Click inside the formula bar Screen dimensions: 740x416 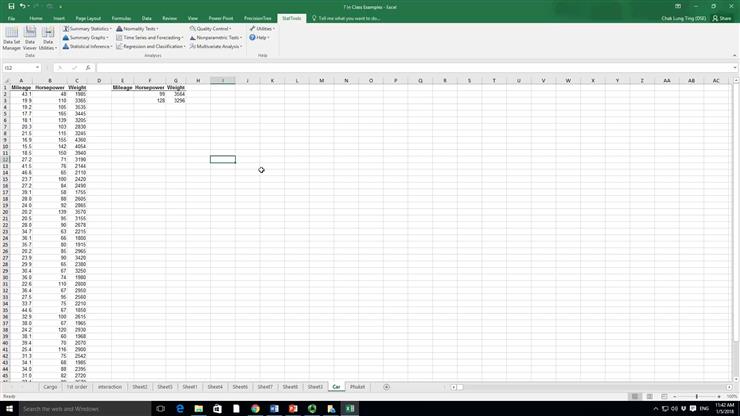pos(413,68)
